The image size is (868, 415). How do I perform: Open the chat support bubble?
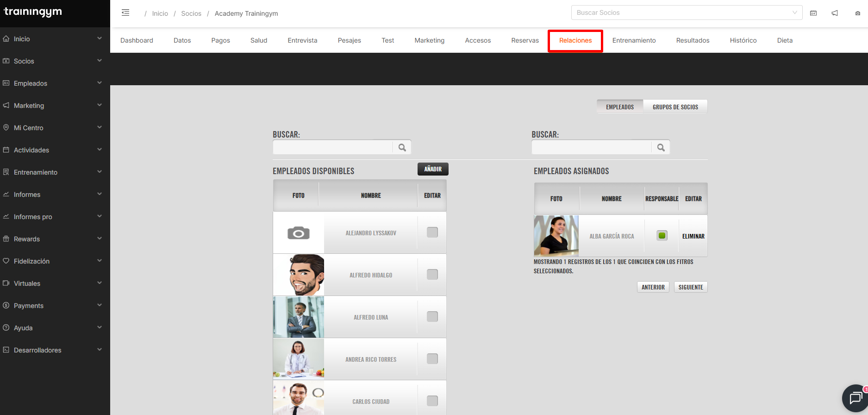click(x=855, y=398)
